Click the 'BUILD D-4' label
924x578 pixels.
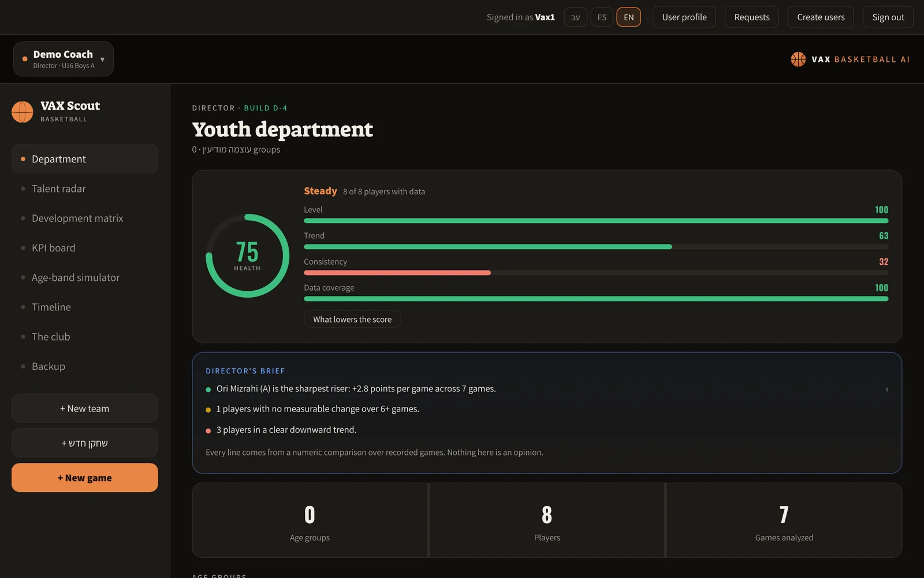tap(266, 108)
